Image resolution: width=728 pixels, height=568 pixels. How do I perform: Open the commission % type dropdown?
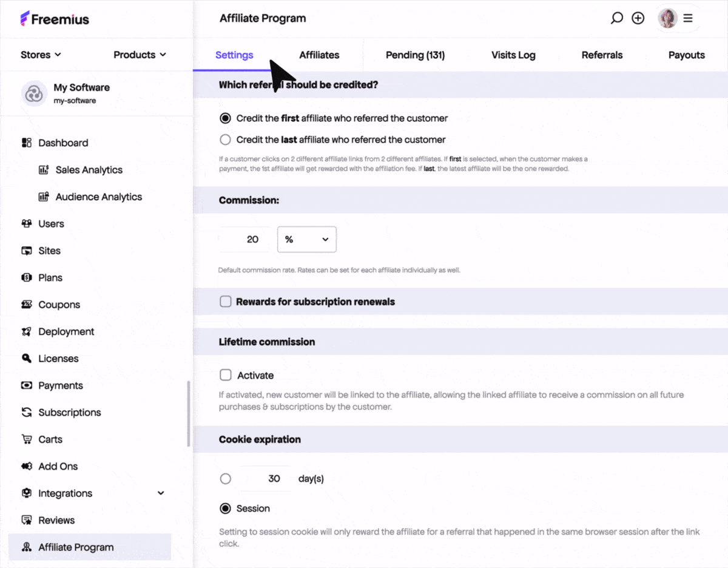click(306, 240)
